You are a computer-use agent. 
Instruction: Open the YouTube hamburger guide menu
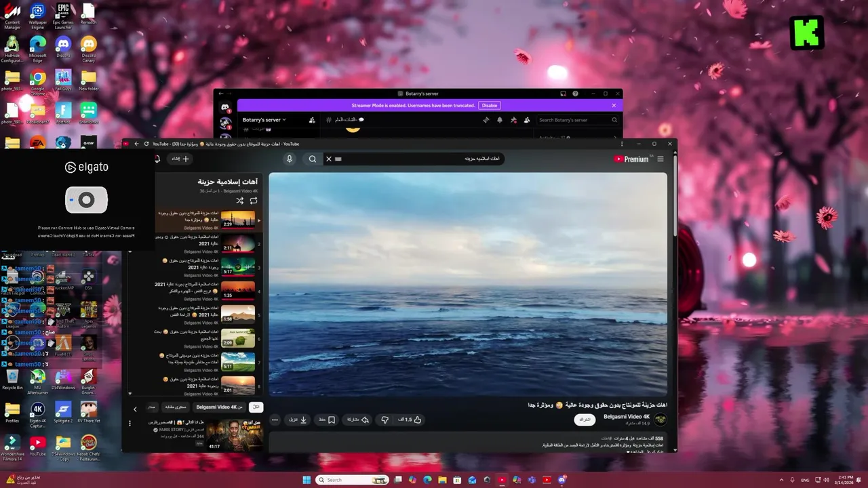pyautogui.click(x=660, y=159)
